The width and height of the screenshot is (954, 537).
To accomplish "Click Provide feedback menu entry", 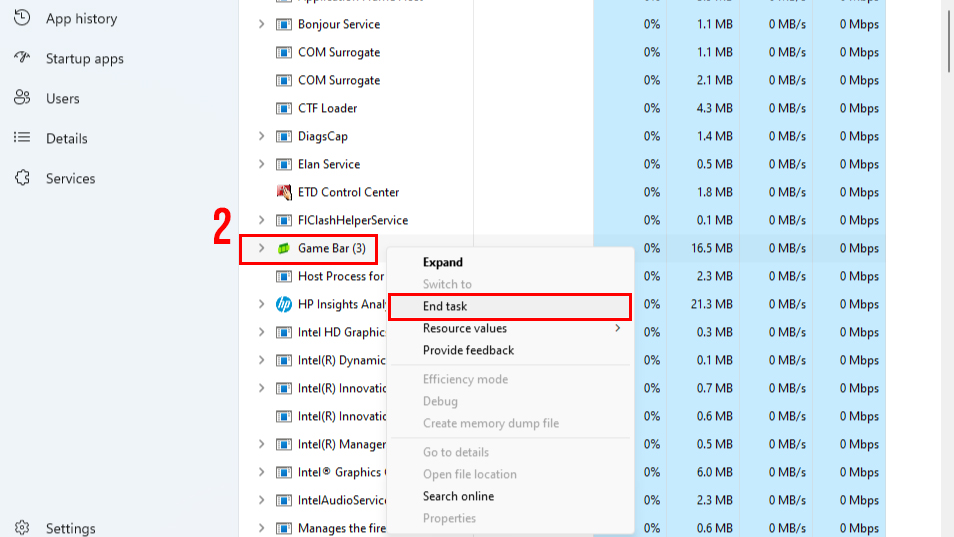I will [468, 350].
